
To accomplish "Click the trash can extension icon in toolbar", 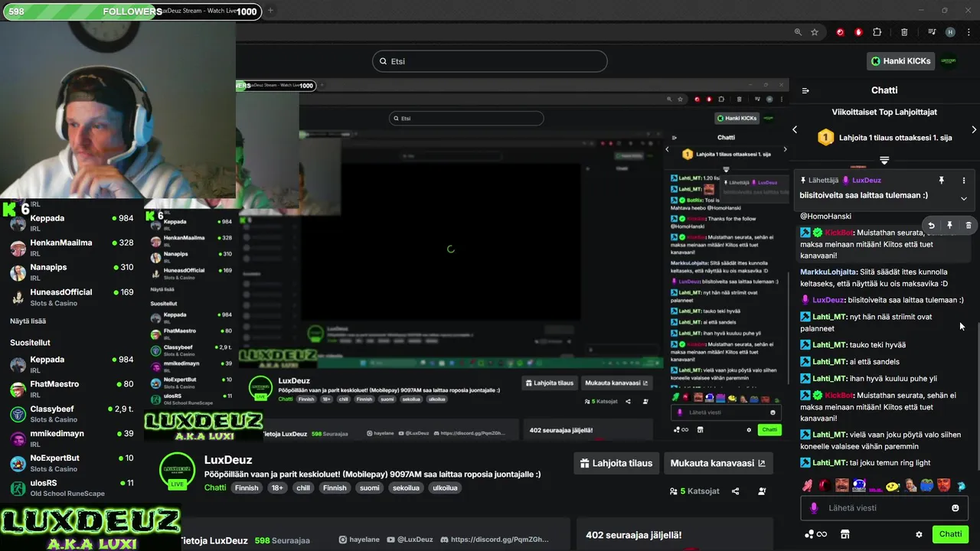I will pos(904,32).
